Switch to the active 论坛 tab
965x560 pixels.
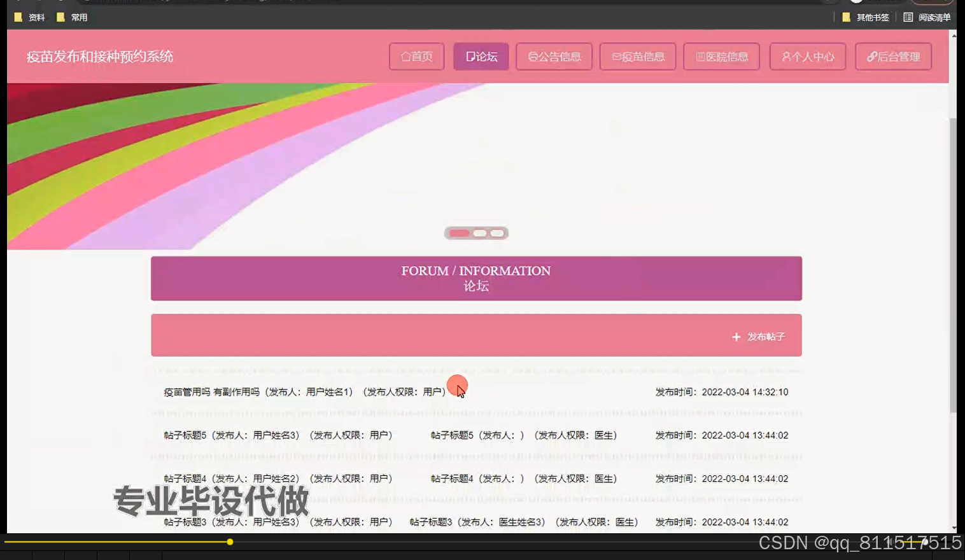coord(481,57)
